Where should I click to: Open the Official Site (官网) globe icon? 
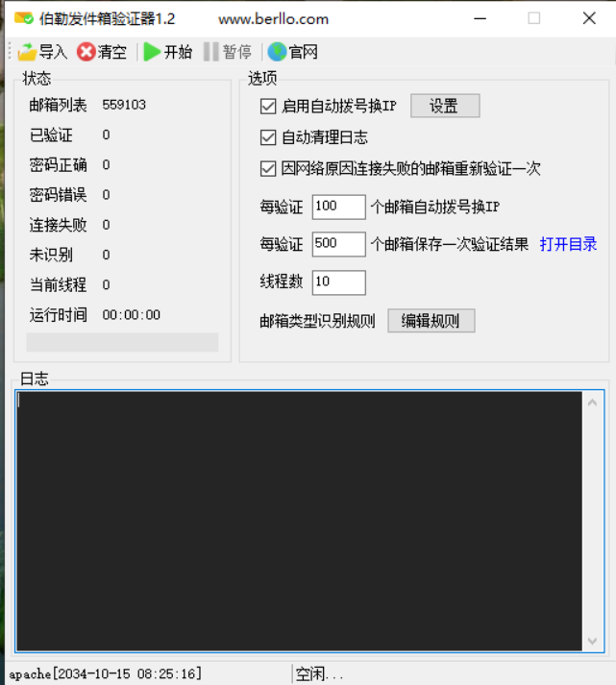point(277,52)
